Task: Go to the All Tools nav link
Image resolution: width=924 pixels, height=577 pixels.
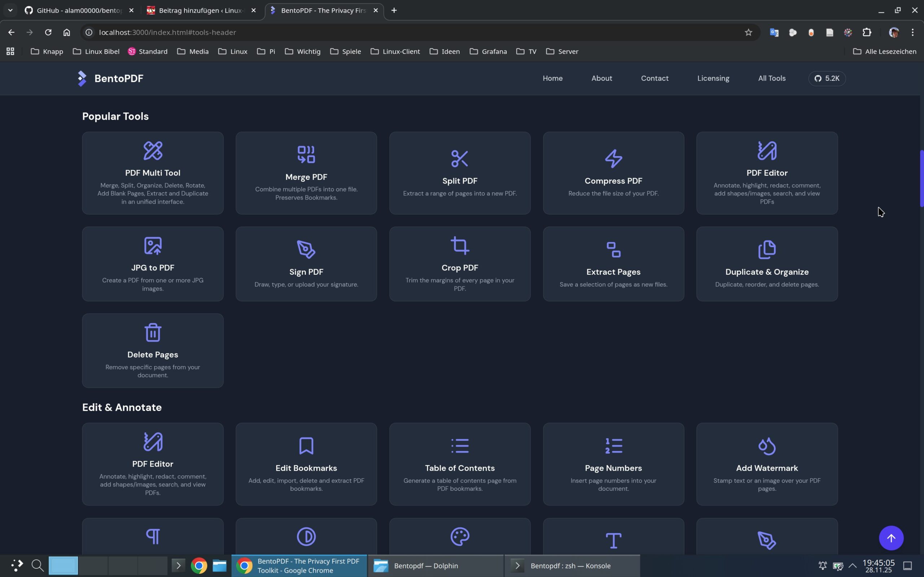Action: [x=771, y=78]
